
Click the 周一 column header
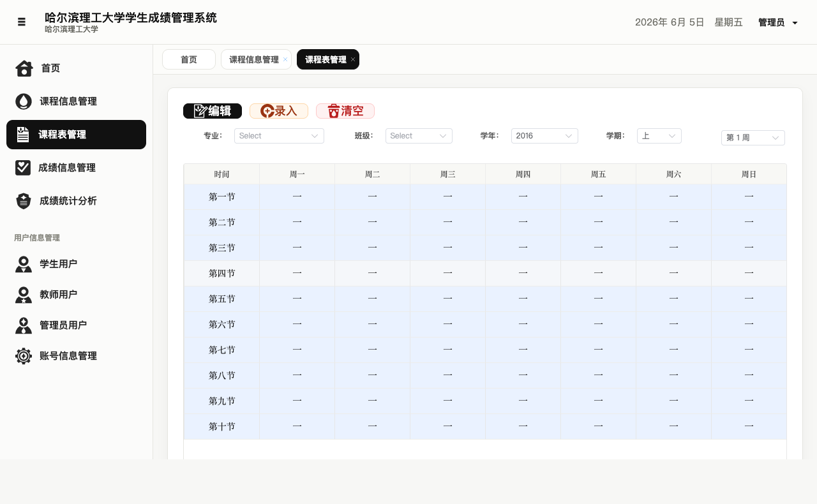coord(297,174)
